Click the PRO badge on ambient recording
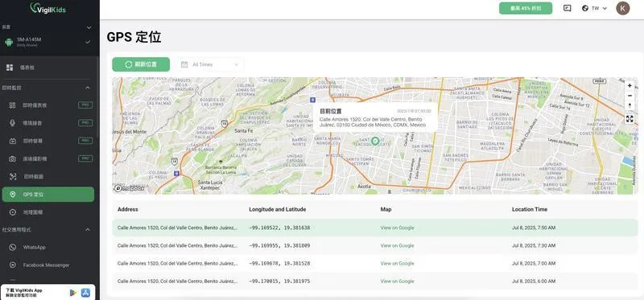 pyautogui.click(x=85, y=123)
